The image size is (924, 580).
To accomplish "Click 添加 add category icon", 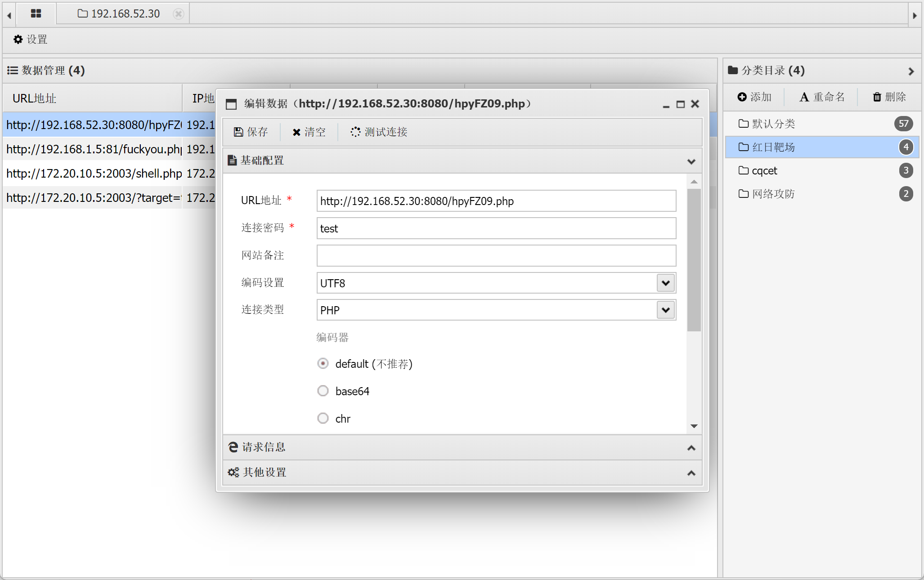I will (x=754, y=97).
